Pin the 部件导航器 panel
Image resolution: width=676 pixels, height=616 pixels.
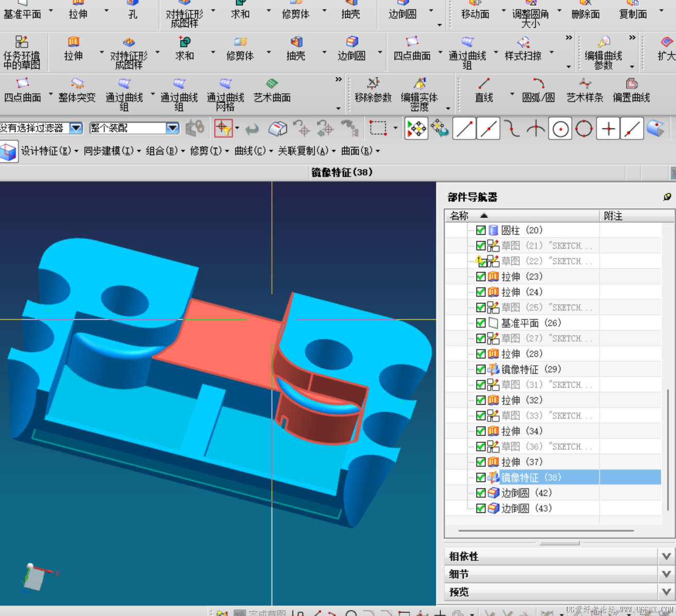point(667,197)
